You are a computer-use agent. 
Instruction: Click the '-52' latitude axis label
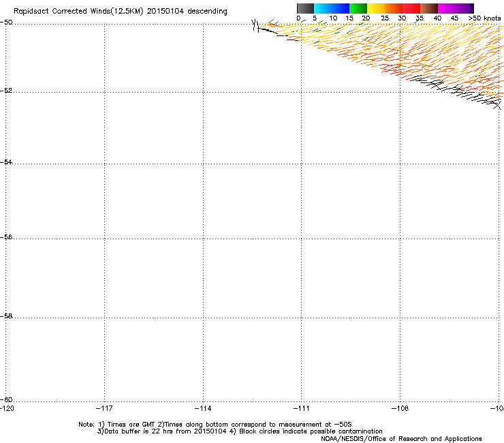click(x=6, y=91)
